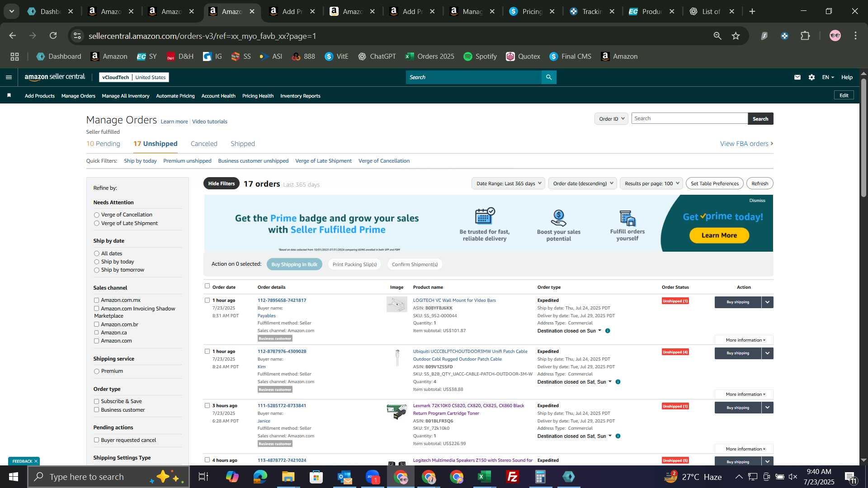
Task: Open the Seller Central hamburger menu
Action: click(x=9, y=77)
